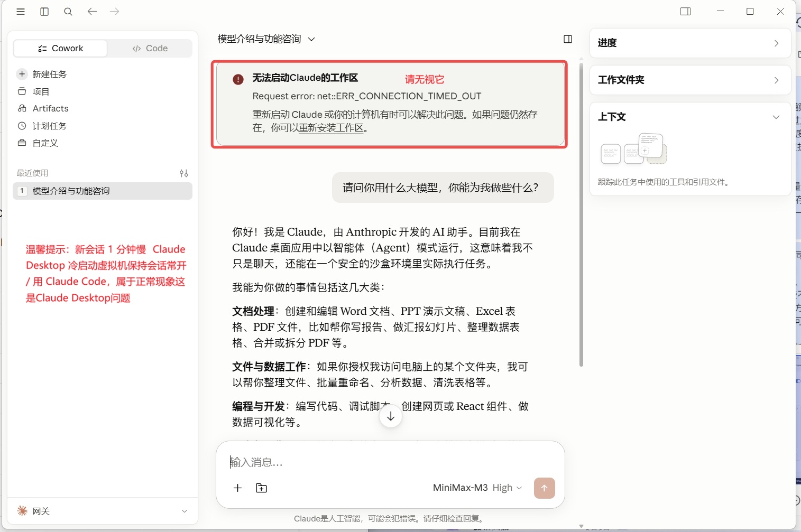Viewport: 801px width, 532px height.
Task: Expand the 进度 panel
Action: pos(690,43)
